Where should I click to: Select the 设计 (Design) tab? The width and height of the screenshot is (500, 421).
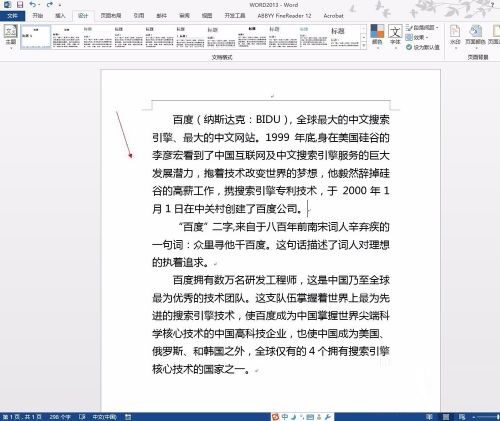83,16
